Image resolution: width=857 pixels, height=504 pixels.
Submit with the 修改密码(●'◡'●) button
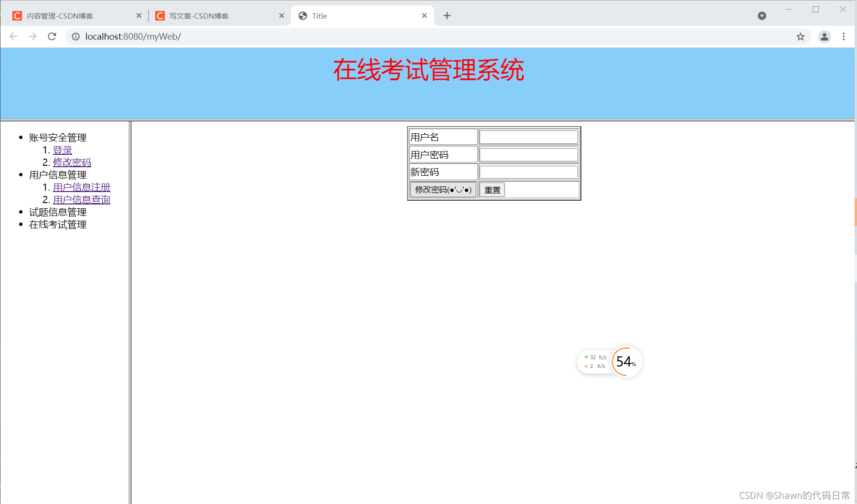[x=443, y=190]
